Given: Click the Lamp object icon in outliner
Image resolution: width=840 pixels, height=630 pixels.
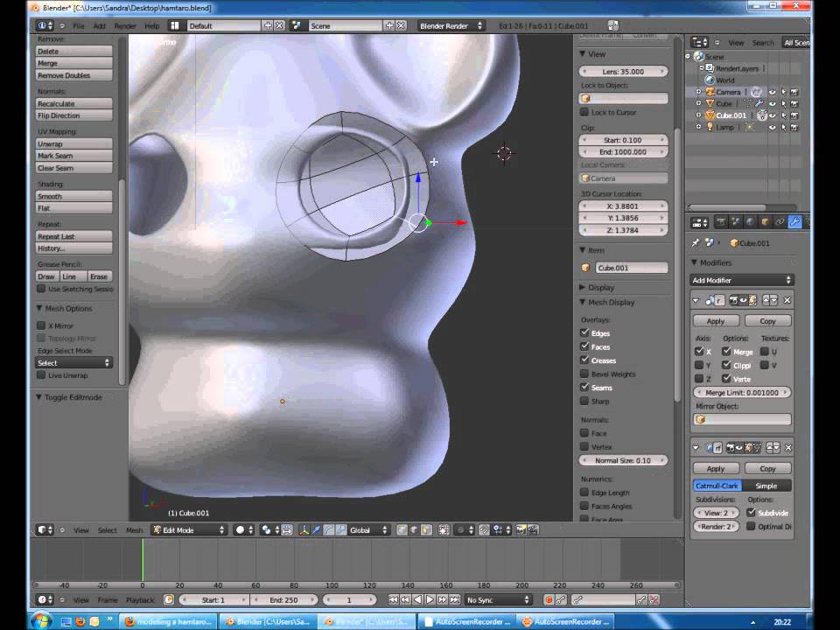Looking at the screenshot, I should click(710, 127).
